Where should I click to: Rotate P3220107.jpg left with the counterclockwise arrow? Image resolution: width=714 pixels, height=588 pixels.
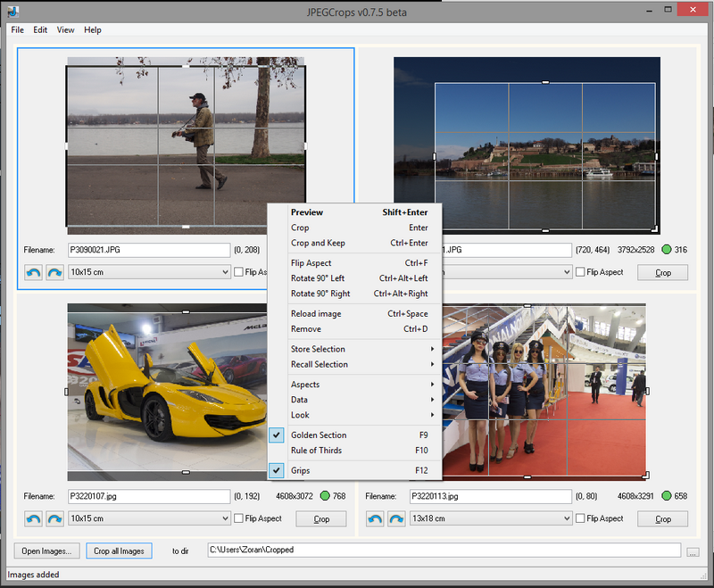click(33, 518)
